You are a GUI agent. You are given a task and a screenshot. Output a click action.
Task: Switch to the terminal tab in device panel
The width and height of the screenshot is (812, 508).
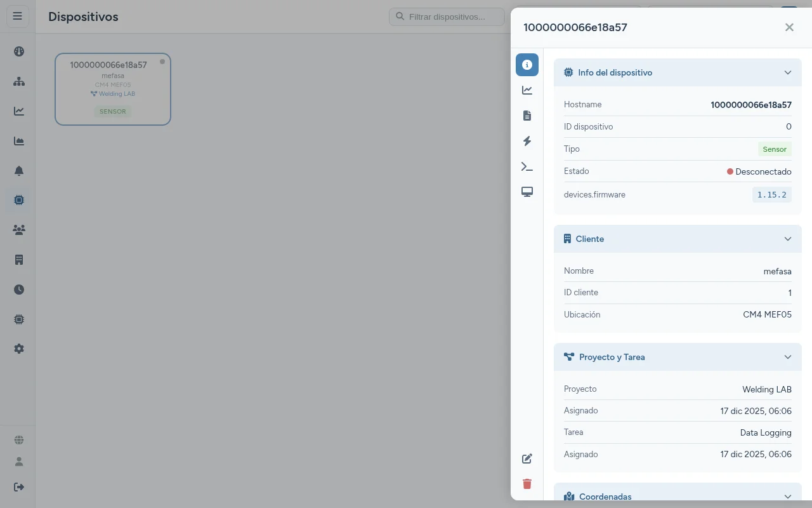point(527,166)
